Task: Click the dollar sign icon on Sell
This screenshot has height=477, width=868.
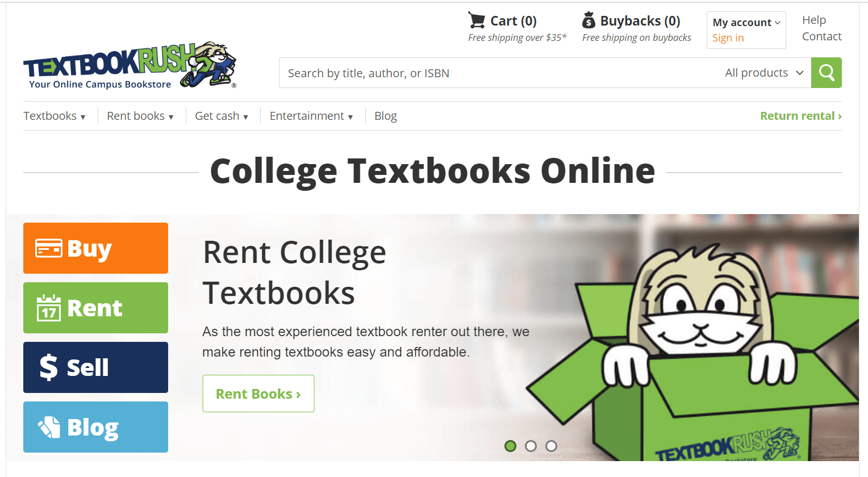Action: [49, 367]
